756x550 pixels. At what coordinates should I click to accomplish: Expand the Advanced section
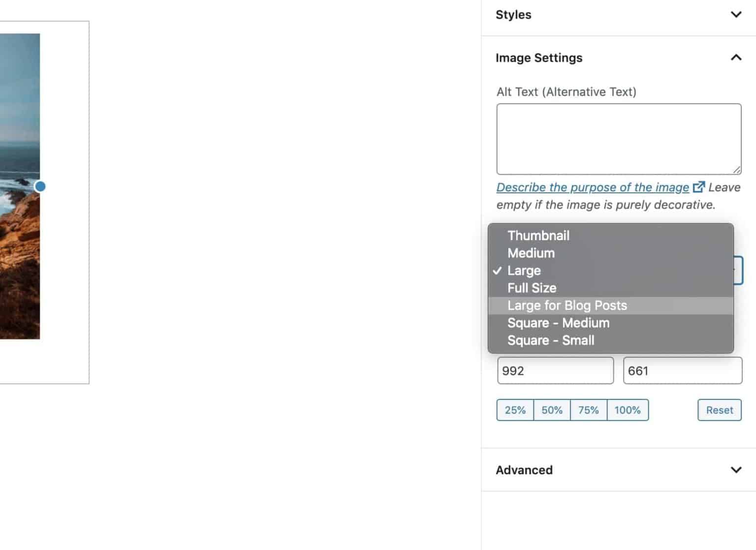pyautogui.click(x=735, y=470)
